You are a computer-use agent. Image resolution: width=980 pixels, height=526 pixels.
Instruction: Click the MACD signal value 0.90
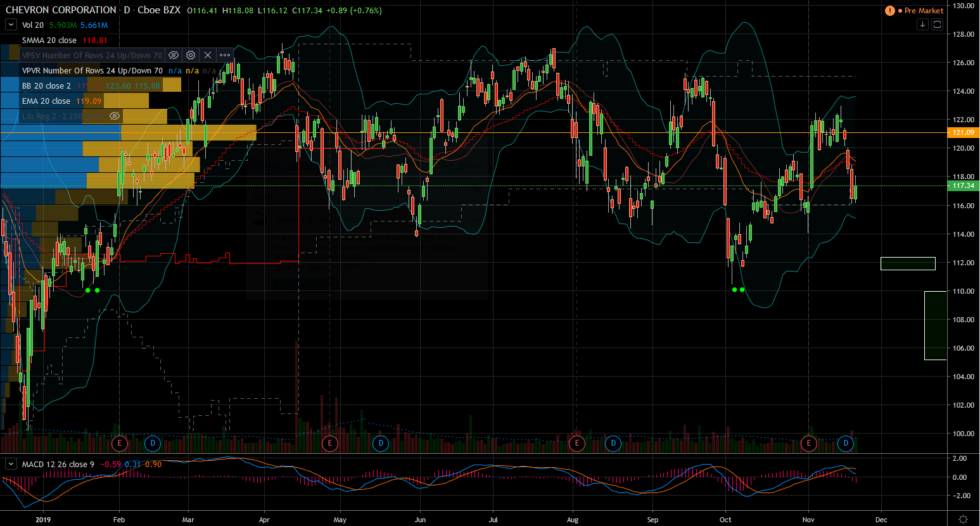coord(153,464)
